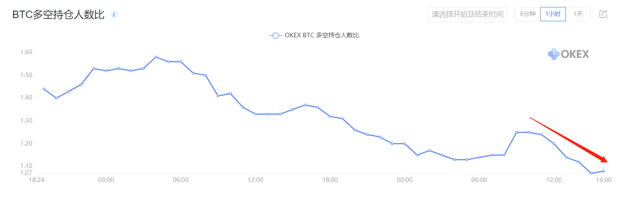Screen dimensions: 644x218
Task: Click the first data point at 18:24
Action: tap(44, 89)
